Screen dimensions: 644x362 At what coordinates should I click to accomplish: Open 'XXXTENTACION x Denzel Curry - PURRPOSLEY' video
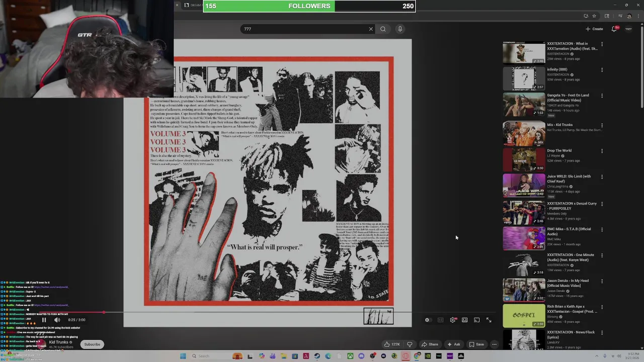click(x=524, y=212)
